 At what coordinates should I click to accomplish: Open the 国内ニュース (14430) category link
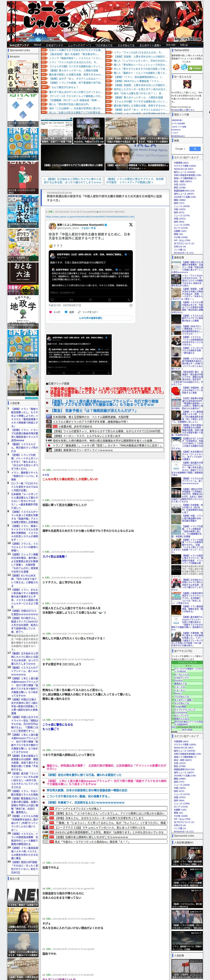pos(184,172)
